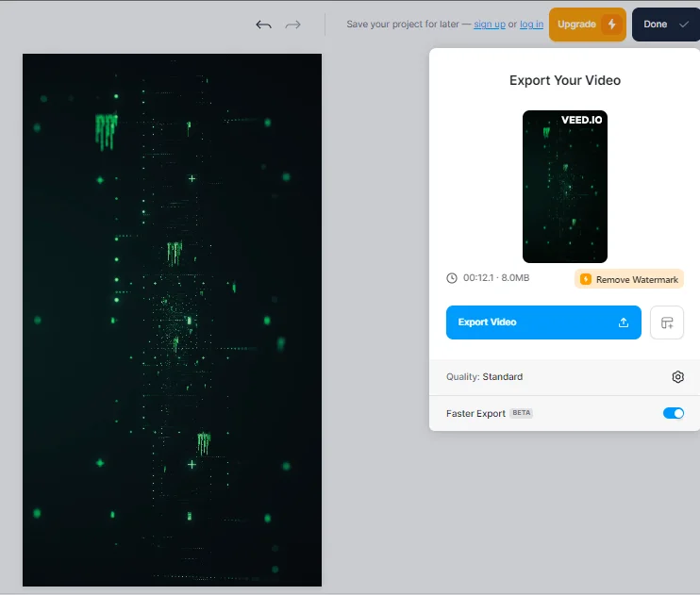Click the main video canvas preview
700x595 pixels.
[172, 320]
